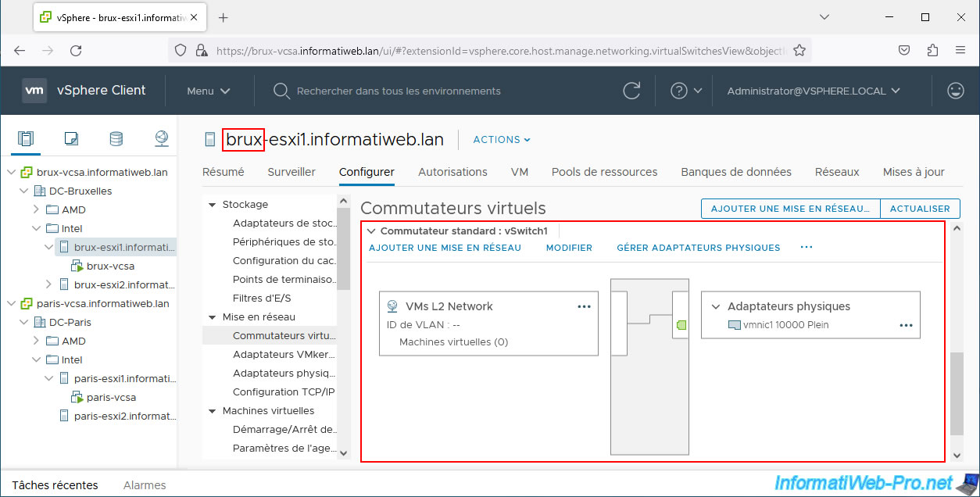Image resolution: width=980 pixels, height=497 pixels.
Task: Open the Firefox hamburger menu
Action: tap(960, 50)
